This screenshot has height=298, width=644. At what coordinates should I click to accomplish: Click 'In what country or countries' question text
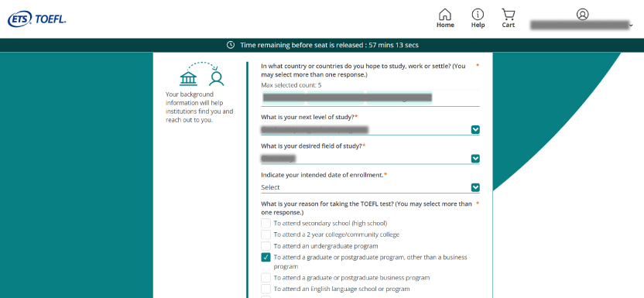coord(363,70)
